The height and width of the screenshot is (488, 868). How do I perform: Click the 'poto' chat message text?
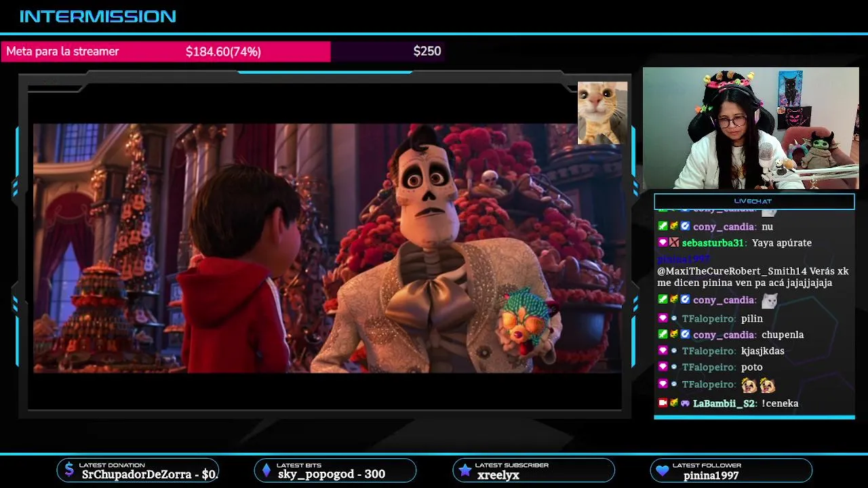click(752, 367)
